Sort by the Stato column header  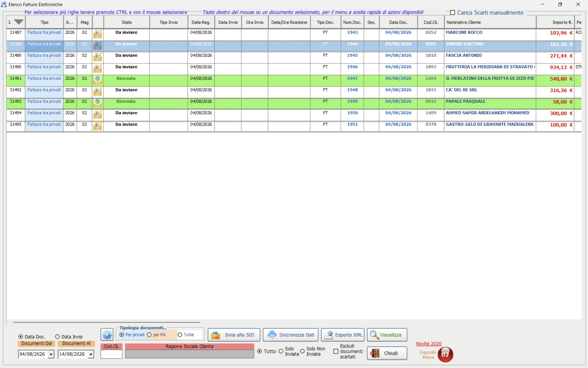click(127, 22)
